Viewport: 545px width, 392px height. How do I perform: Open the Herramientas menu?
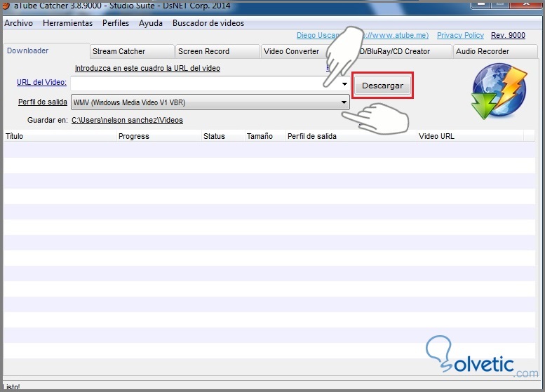tap(68, 23)
